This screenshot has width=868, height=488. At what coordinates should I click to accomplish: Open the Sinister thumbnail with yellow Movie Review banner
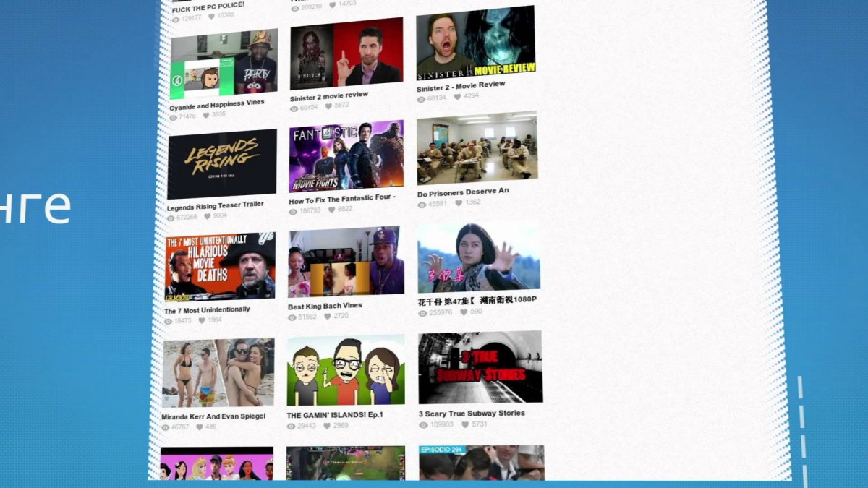click(475, 43)
